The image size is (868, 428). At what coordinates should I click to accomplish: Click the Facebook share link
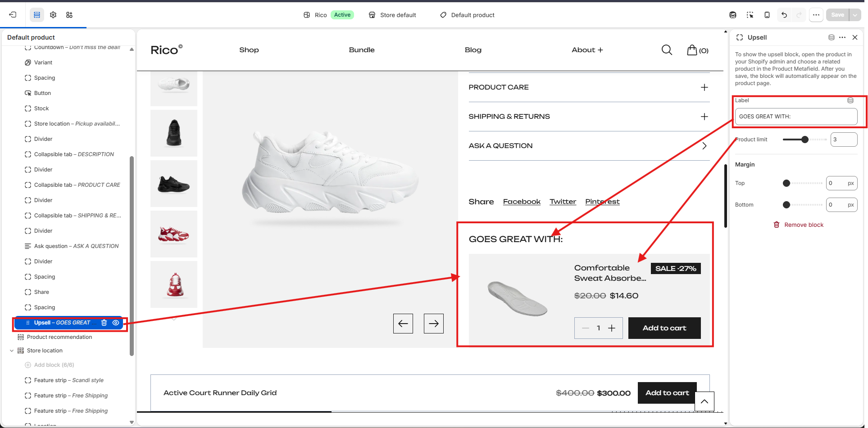tap(522, 202)
